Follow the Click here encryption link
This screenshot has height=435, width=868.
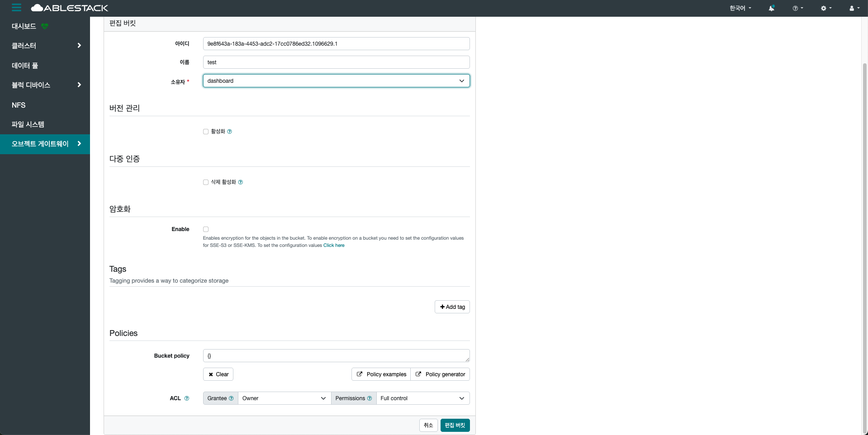(x=334, y=246)
